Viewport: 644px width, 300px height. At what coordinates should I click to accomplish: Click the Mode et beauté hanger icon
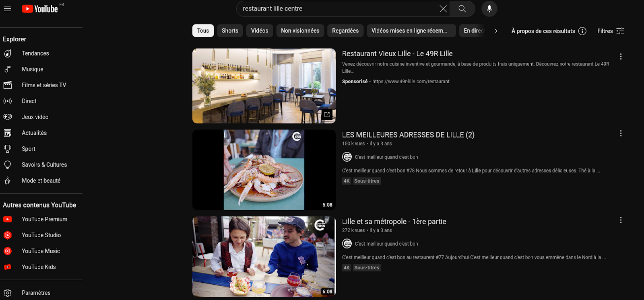tap(8, 181)
